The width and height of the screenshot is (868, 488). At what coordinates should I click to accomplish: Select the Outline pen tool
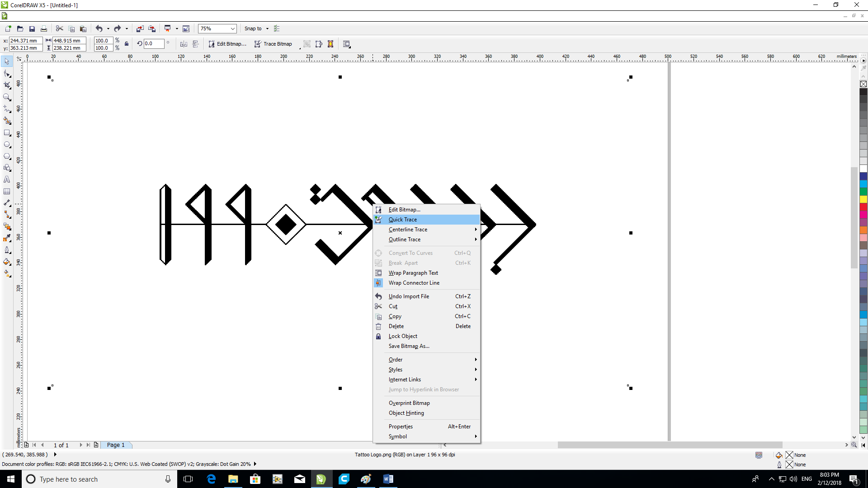pos(7,250)
